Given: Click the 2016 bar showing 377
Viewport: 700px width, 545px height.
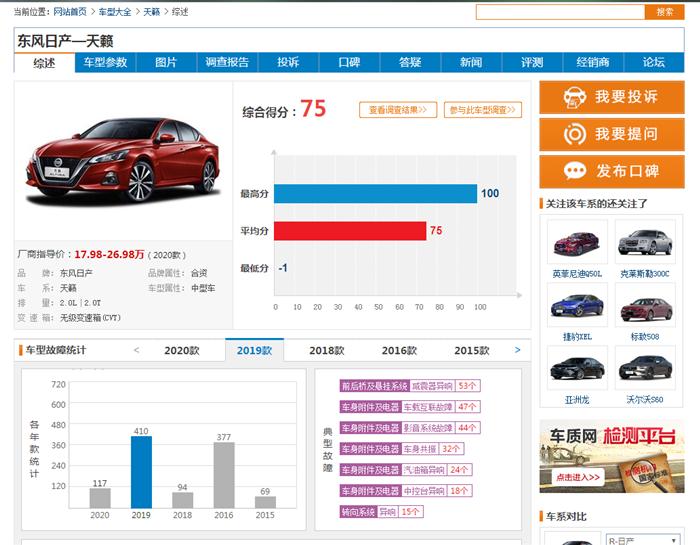Looking at the screenshot, I should pyautogui.click(x=224, y=475).
